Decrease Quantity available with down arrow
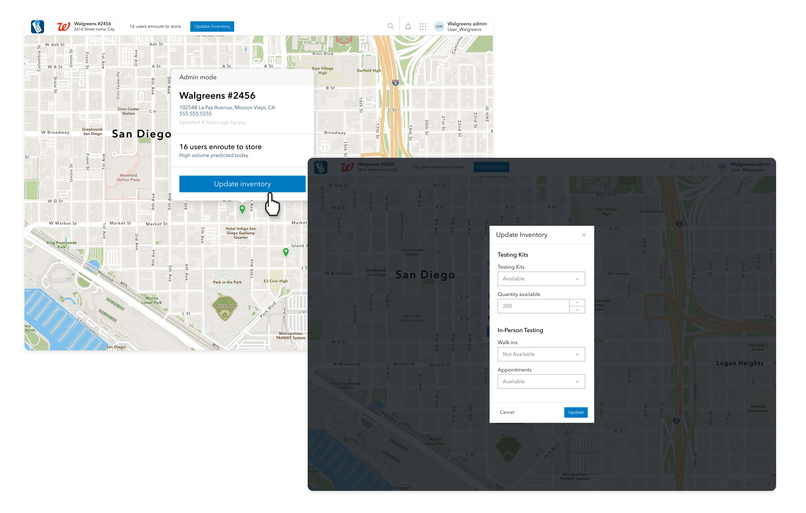Viewport: 806px width, 513px height. click(577, 309)
